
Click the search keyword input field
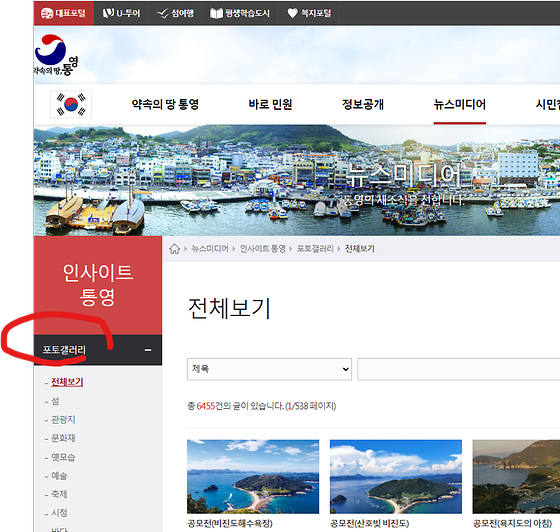[459, 369]
